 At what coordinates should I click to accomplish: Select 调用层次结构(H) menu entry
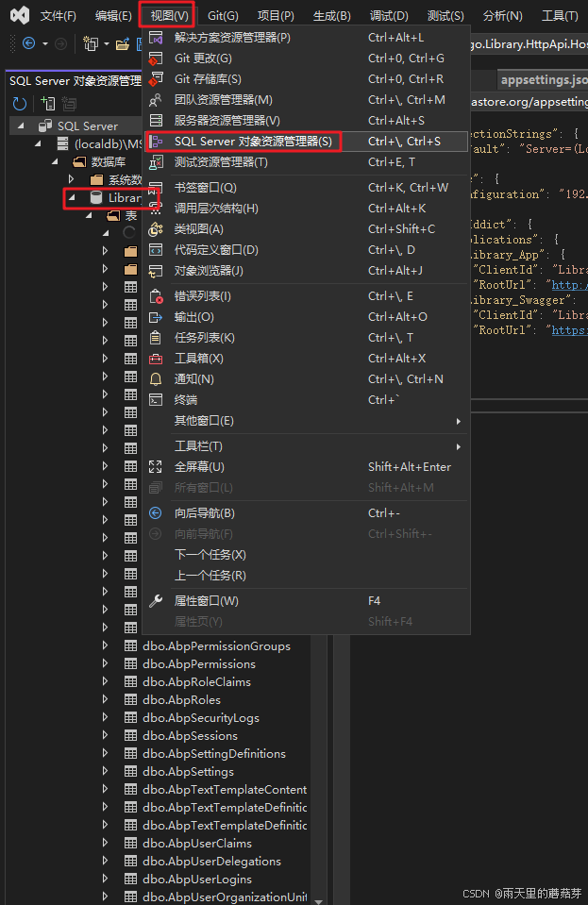[x=307, y=209]
